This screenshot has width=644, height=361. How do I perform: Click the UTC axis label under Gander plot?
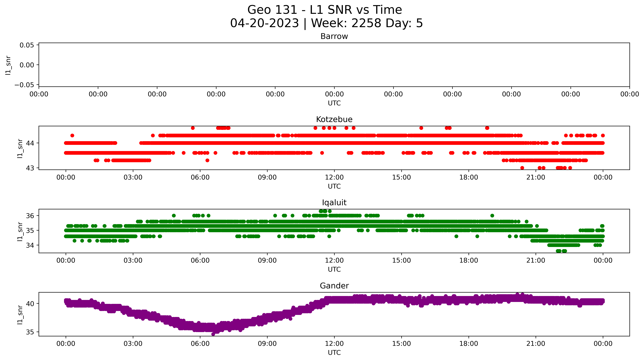334,353
